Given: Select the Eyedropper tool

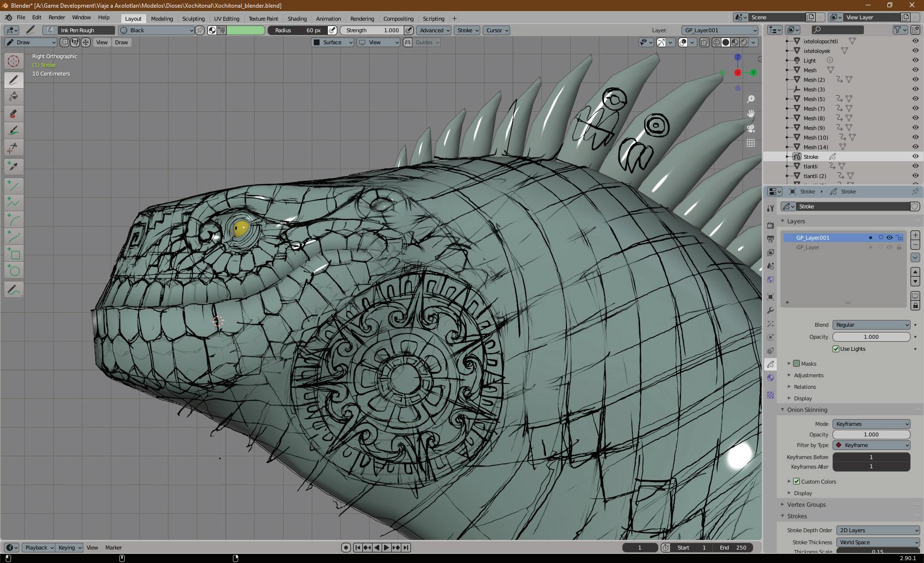Looking at the screenshot, I should click(13, 166).
